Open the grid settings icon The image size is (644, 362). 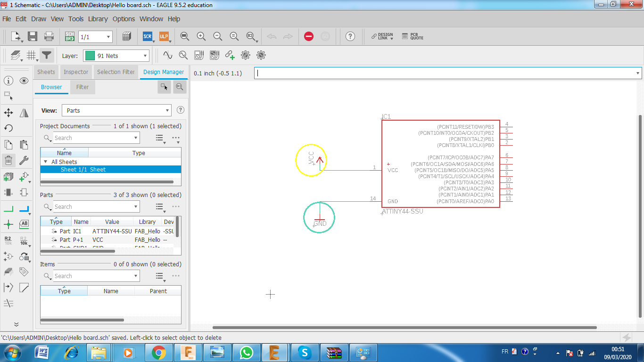pyautogui.click(x=31, y=56)
